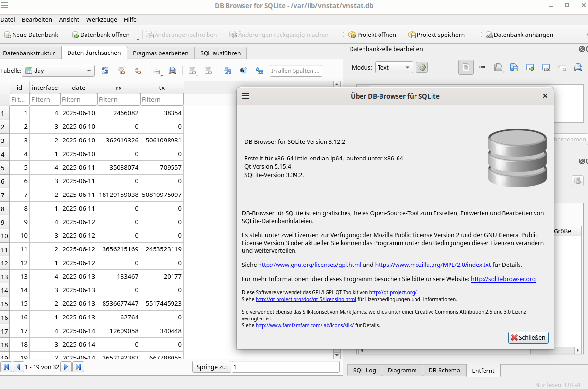Click the print table icon in browse toolbar
588x389 pixels.
pos(172,71)
